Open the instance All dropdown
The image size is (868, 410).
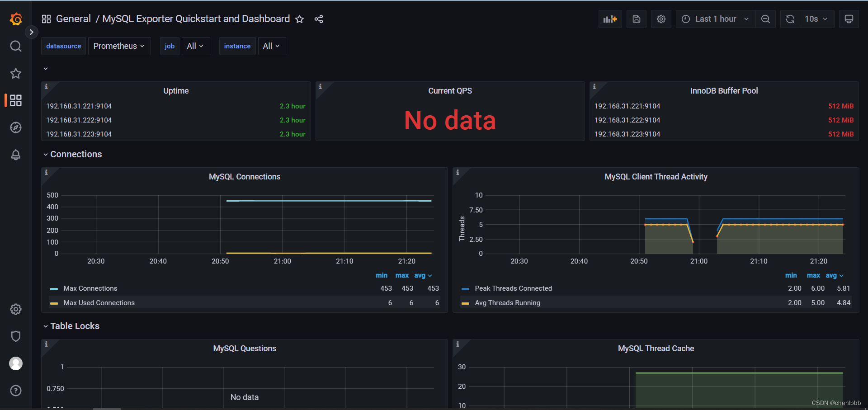(x=272, y=46)
